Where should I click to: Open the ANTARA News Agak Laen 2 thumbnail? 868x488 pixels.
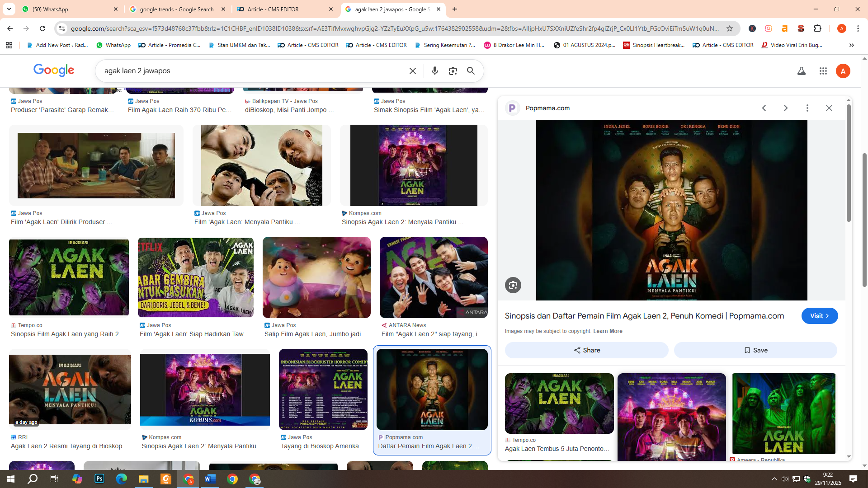(434, 277)
